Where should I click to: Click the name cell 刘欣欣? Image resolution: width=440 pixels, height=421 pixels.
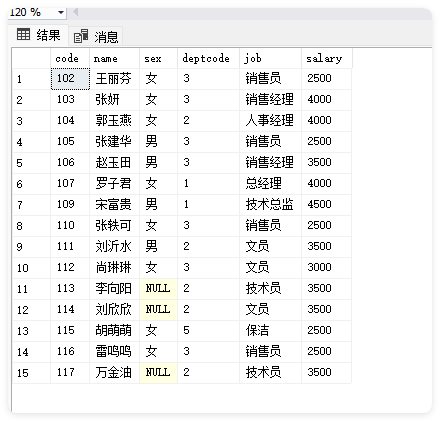click(114, 310)
